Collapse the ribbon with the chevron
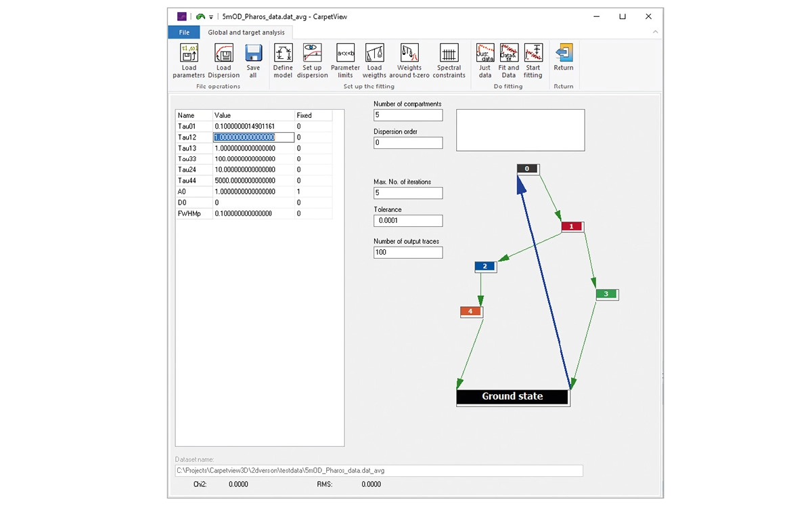Viewport: 812px width, 508px height. coord(655,33)
